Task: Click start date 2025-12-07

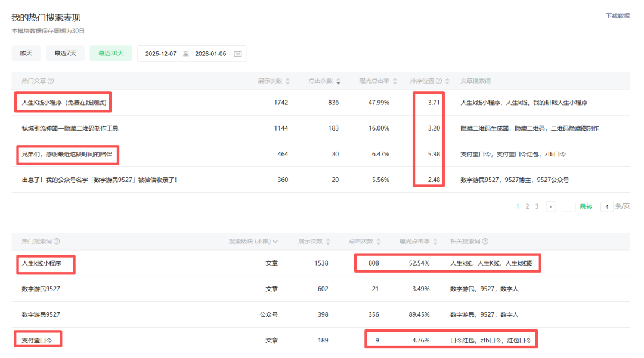Action: click(x=160, y=54)
